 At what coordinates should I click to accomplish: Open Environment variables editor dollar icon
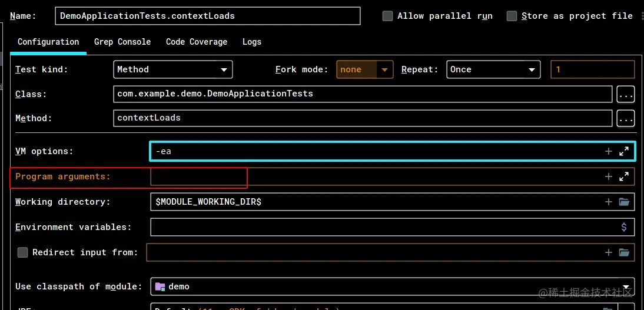point(624,227)
